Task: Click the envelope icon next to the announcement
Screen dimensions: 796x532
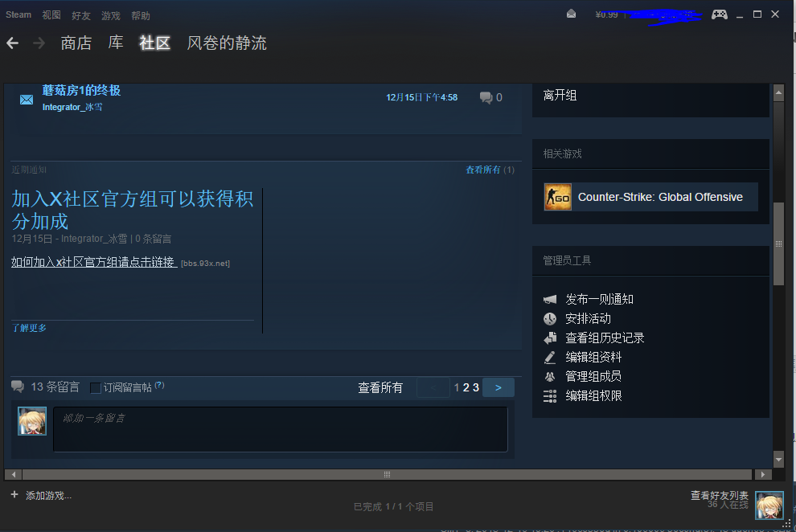Action: pos(26,100)
